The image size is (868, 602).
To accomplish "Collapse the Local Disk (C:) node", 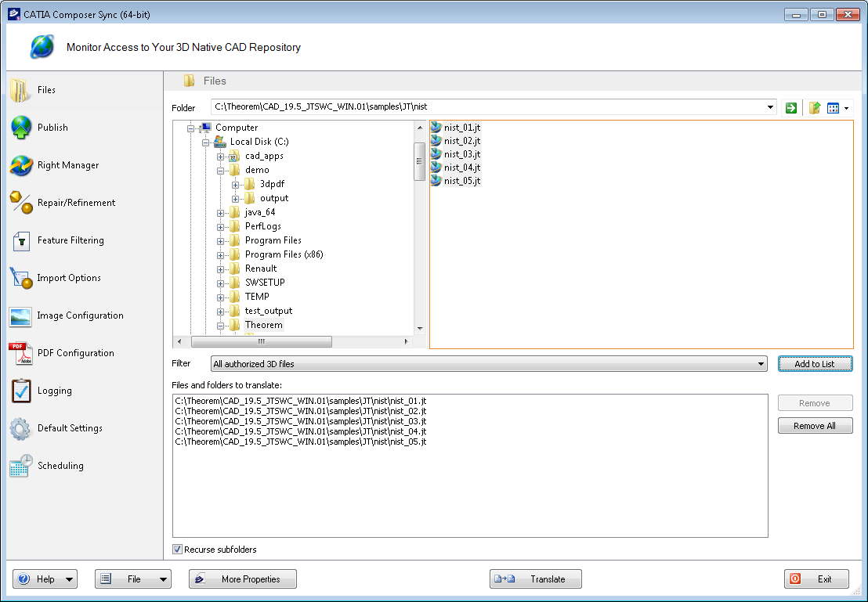I will pyautogui.click(x=205, y=142).
